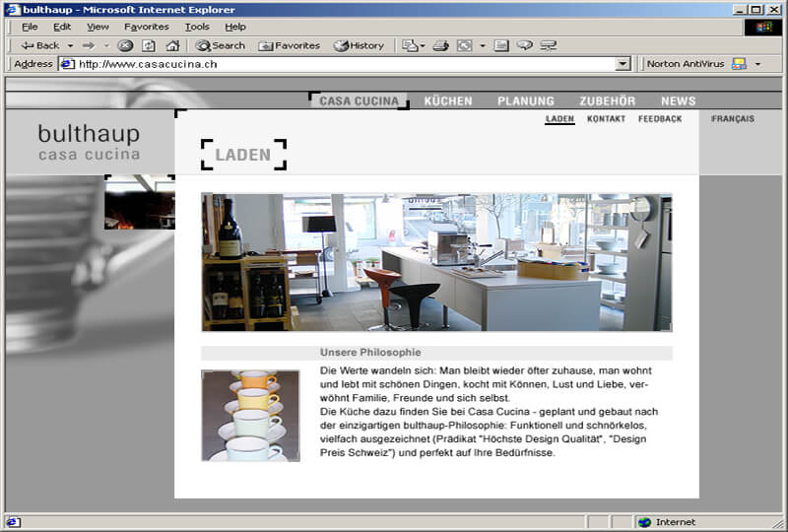
Task: Open the PLANUNG navigation item
Action: click(x=526, y=101)
